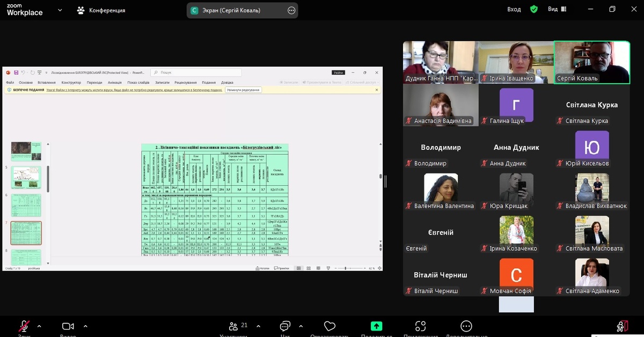
Task: Expand the participants options arrow
Action: pos(258,326)
